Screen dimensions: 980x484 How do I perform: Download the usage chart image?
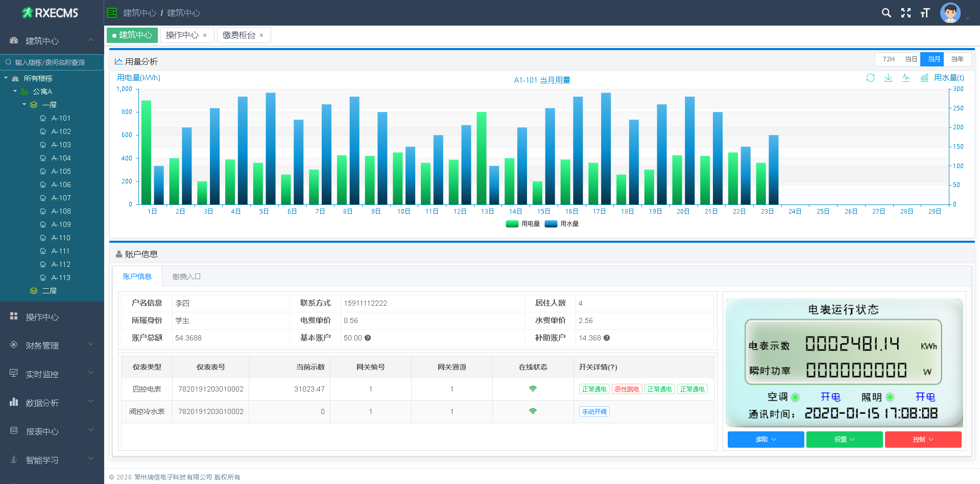pyautogui.click(x=888, y=78)
